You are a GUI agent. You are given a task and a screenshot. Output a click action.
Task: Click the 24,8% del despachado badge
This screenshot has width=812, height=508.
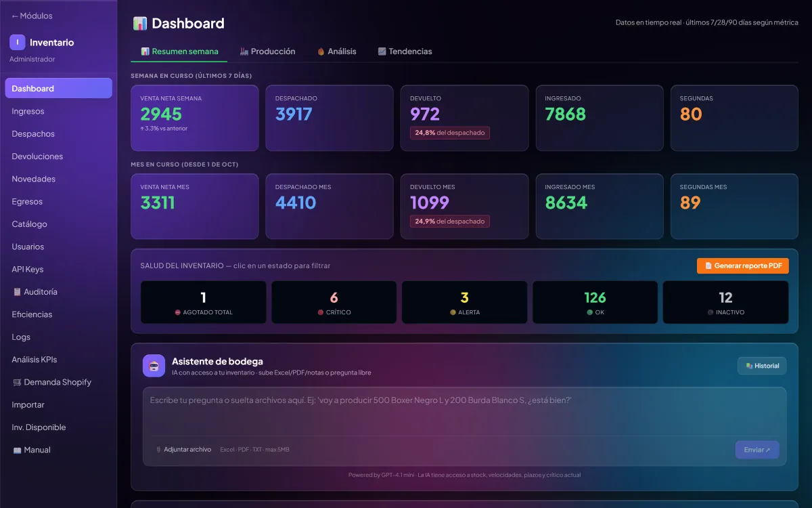(x=450, y=133)
